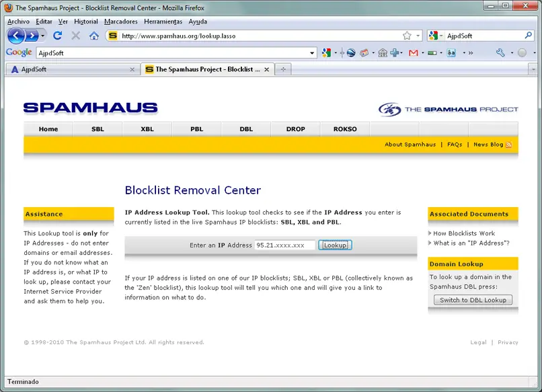Open Google Toolbar wrench settings
Screen dimensions: 542x392
(x=500, y=52)
